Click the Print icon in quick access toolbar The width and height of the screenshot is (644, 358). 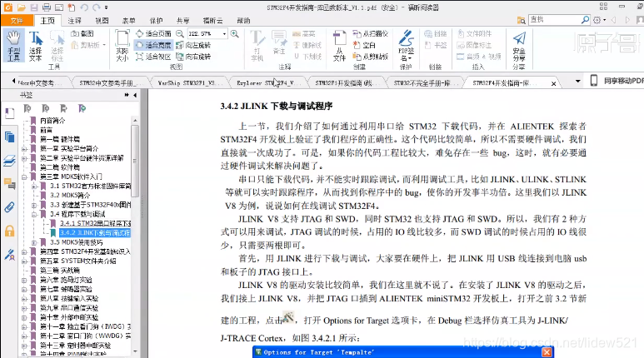point(47,7)
